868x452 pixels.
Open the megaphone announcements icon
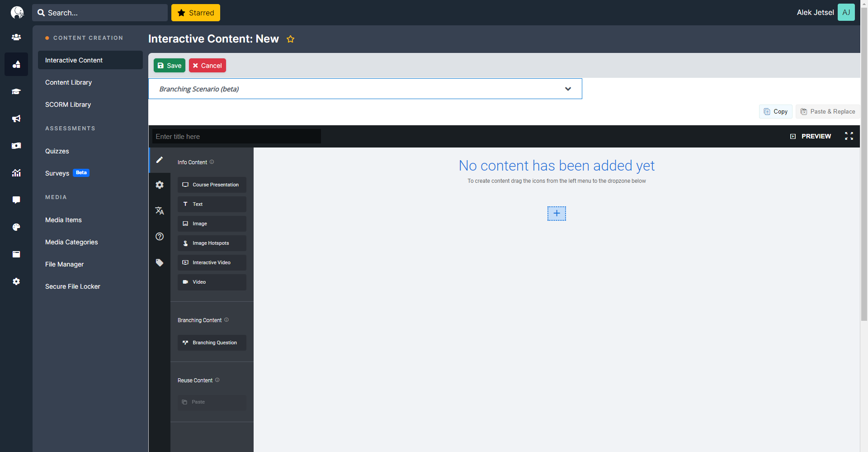(16, 119)
